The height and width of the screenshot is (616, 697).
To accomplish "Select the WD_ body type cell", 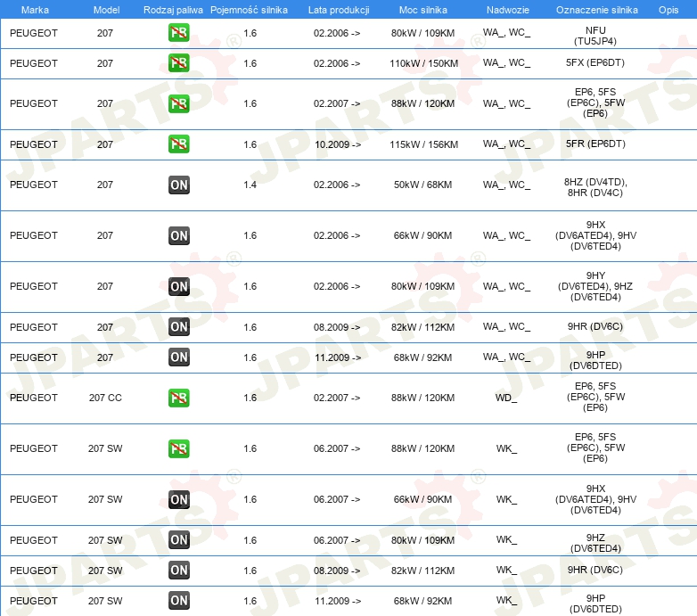I will pos(506,398).
